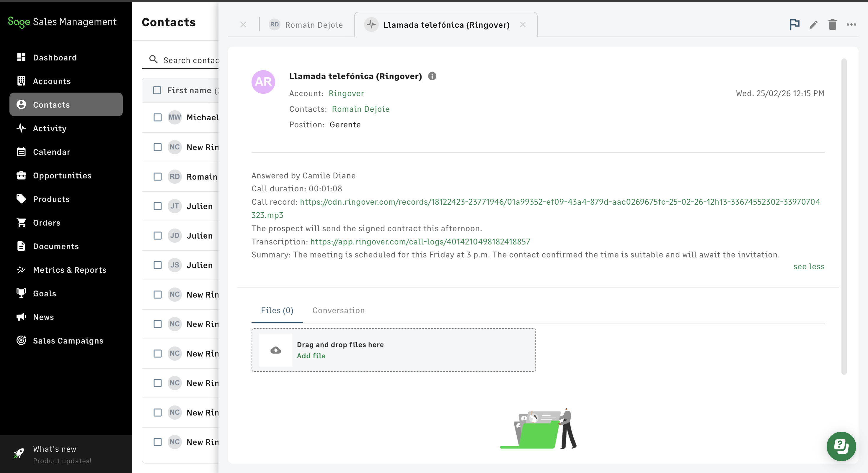
Task: Tick the checkbox next to Michael contact
Action: (x=157, y=117)
